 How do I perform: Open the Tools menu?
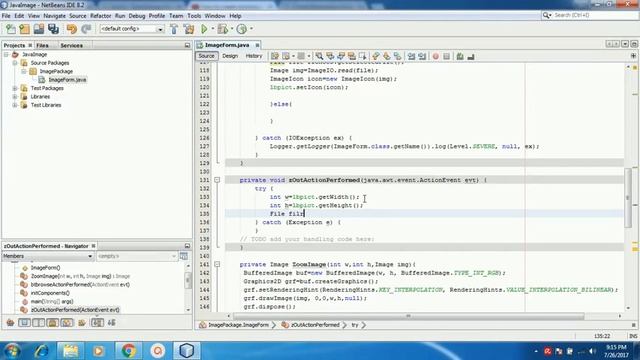click(194, 16)
